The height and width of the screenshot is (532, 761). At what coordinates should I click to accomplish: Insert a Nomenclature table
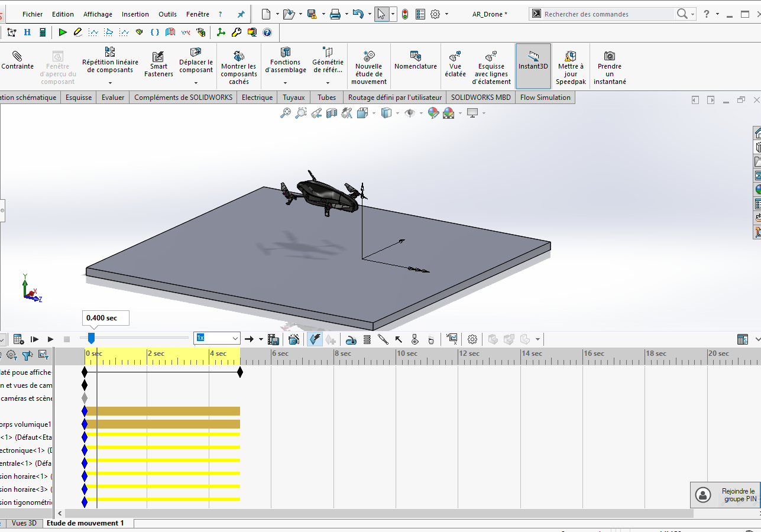pyautogui.click(x=416, y=61)
